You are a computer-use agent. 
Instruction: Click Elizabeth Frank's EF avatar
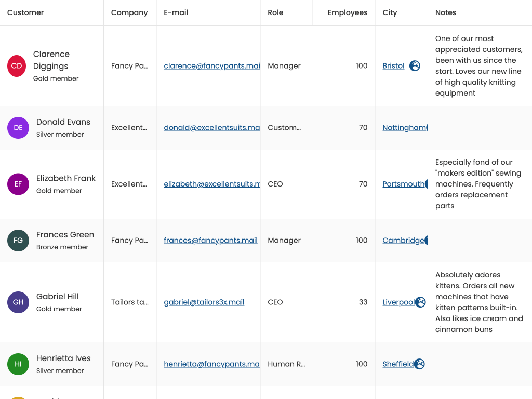coord(18,184)
